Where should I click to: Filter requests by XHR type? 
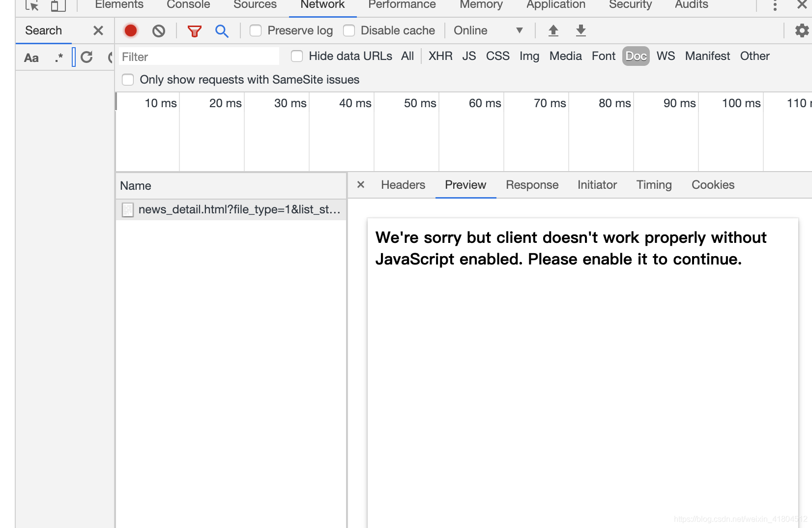(440, 56)
